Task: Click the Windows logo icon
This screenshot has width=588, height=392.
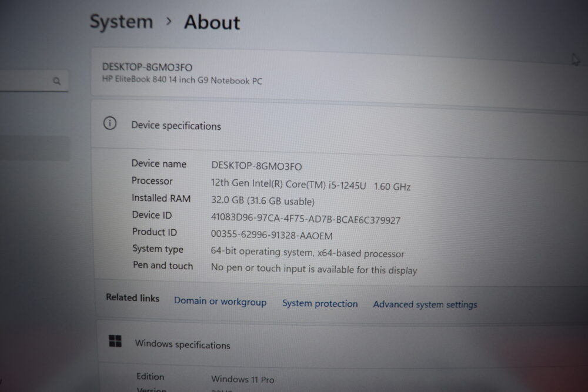Action: [x=115, y=341]
